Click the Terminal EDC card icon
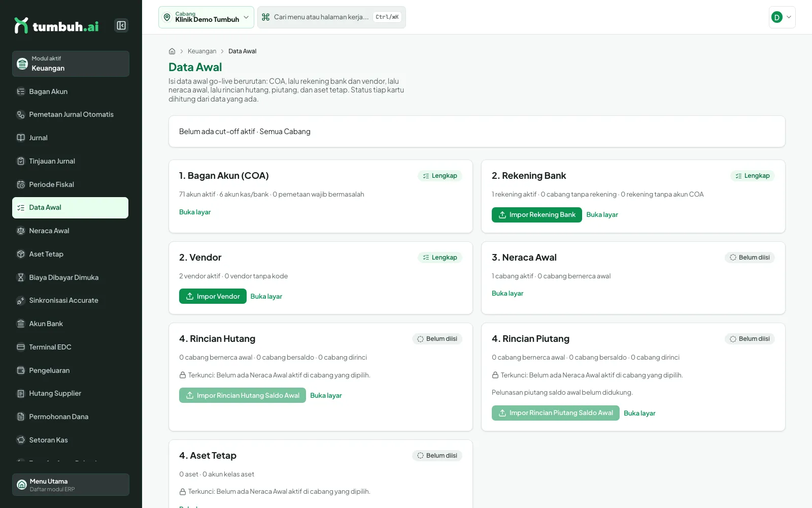This screenshot has width=812, height=508. pos(21,347)
